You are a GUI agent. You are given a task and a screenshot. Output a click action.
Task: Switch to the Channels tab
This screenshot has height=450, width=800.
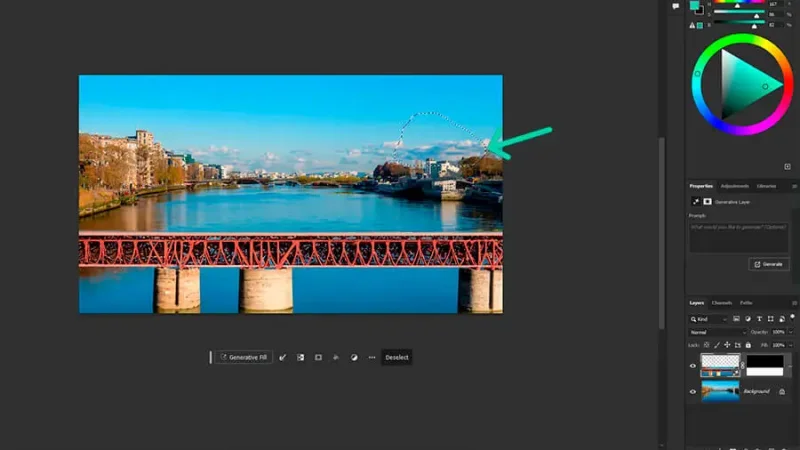721,303
